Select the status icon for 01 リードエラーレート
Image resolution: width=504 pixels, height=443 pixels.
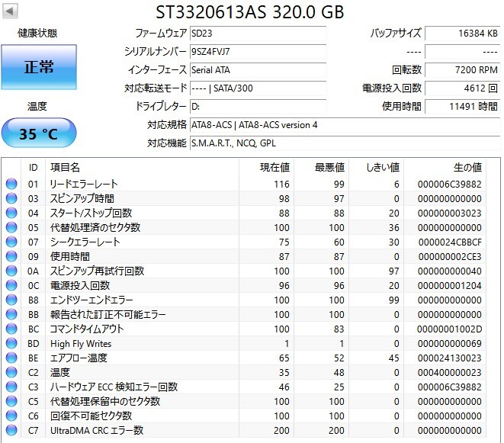click(x=11, y=184)
